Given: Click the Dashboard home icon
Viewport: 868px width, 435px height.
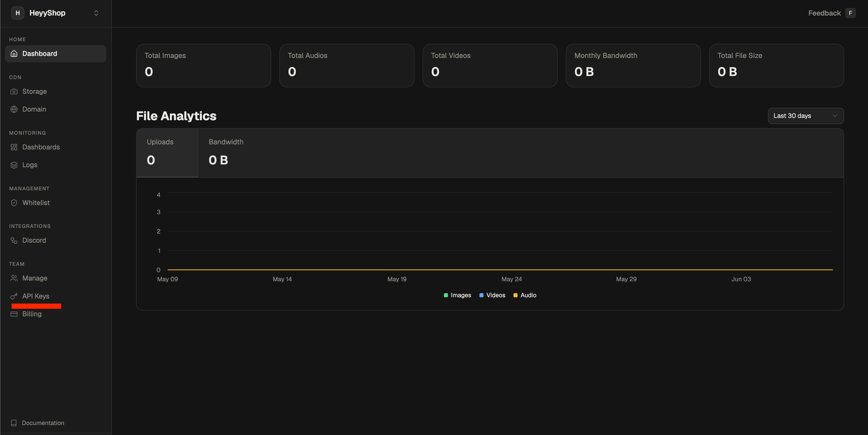Looking at the screenshot, I should 14,54.
